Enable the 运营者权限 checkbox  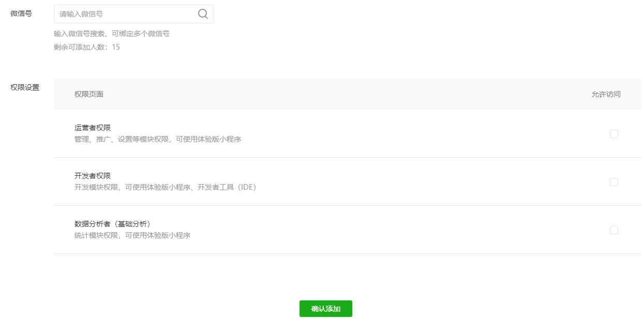[x=614, y=133]
